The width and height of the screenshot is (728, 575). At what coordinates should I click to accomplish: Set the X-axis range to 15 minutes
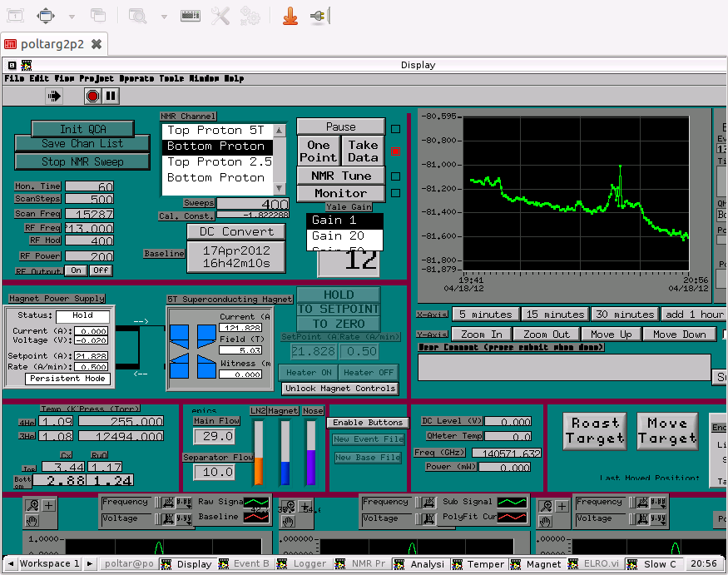[x=555, y=315]
